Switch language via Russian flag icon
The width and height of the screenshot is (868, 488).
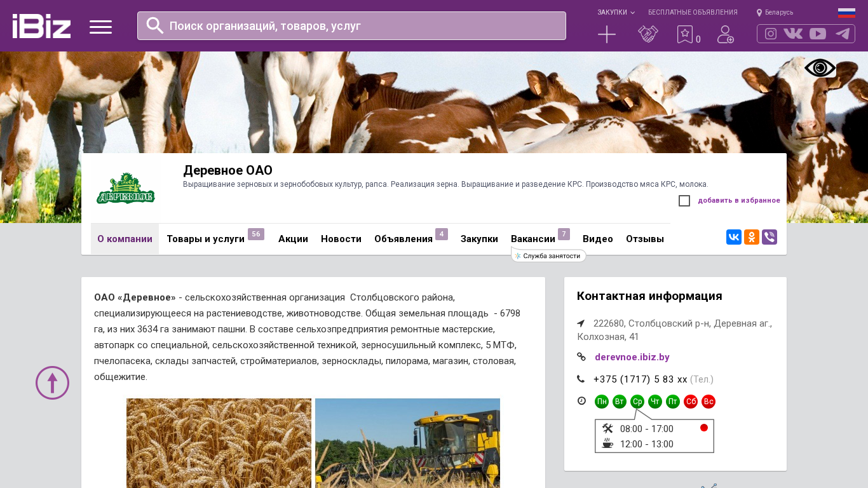(846, 13)
